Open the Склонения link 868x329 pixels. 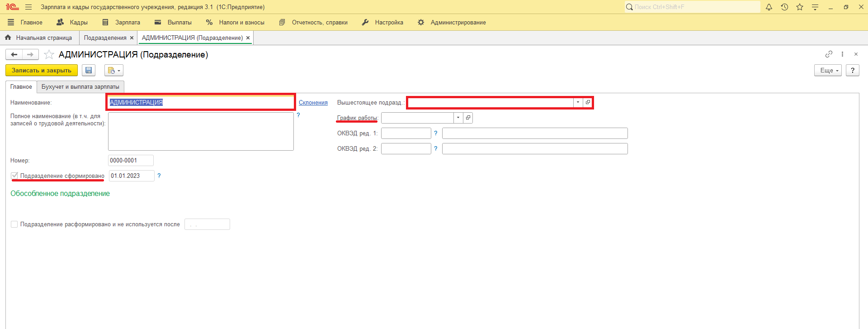(x=313, y=103)
